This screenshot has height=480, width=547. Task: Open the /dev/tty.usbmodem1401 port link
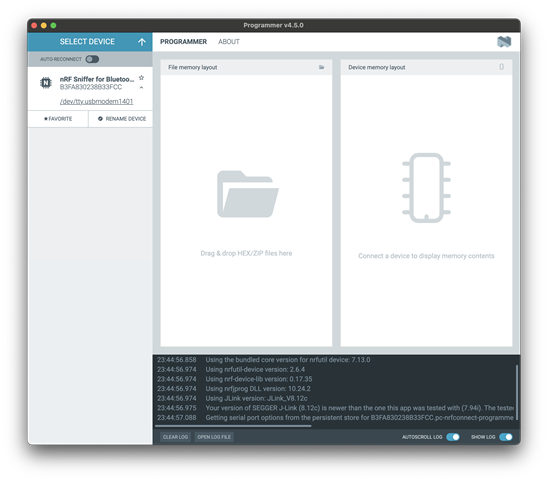coord(96,102)
